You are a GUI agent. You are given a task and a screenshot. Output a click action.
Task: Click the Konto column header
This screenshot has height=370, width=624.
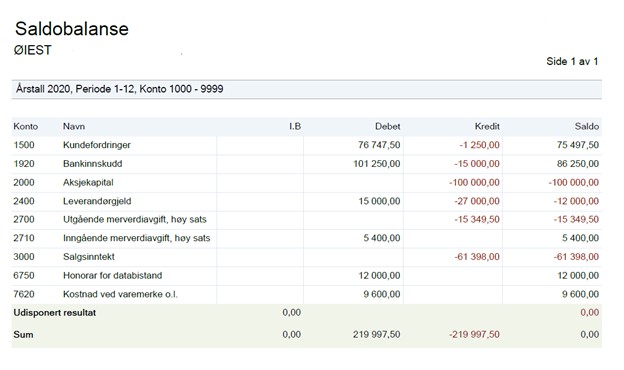25,127
